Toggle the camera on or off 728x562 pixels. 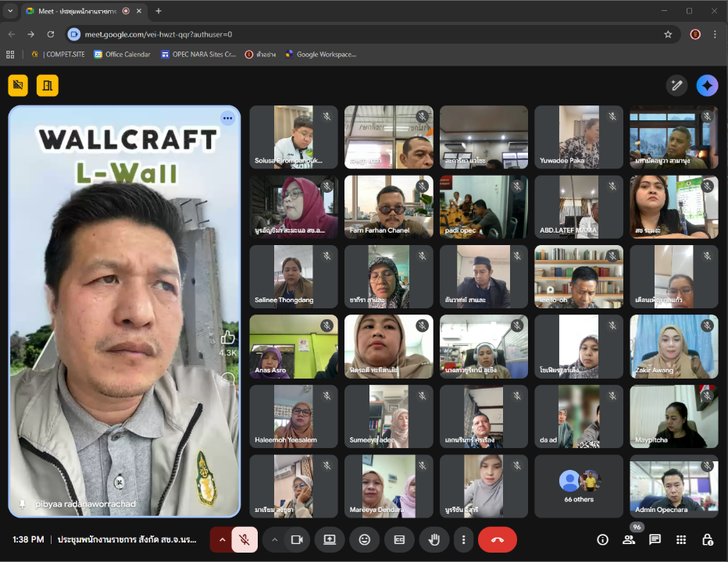(297, 539)
